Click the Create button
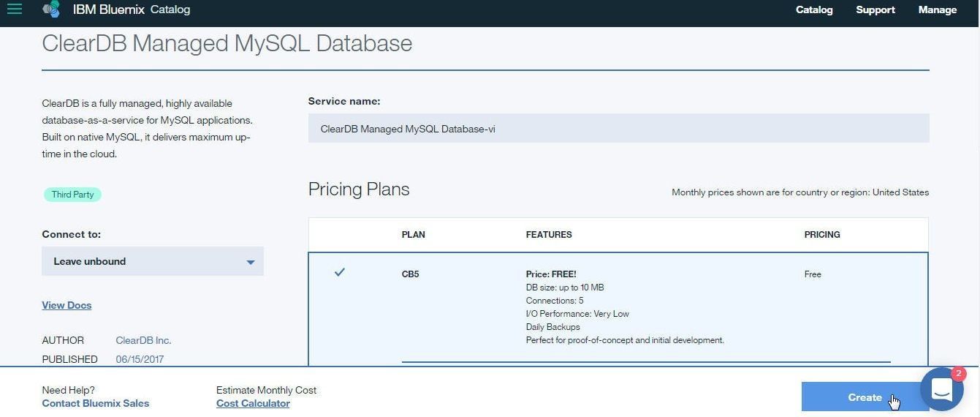The image size is (980, 417). coord(865,397)
